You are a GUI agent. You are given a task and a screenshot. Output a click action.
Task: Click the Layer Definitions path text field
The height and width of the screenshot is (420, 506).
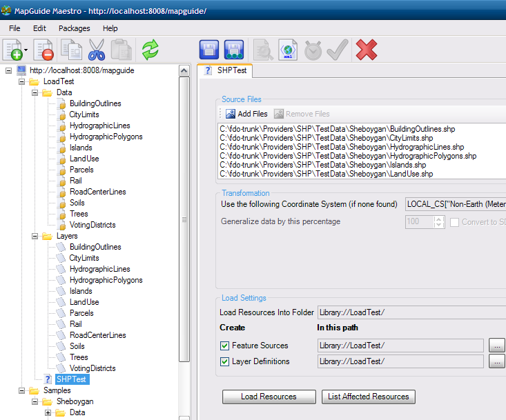pos(400,361)
